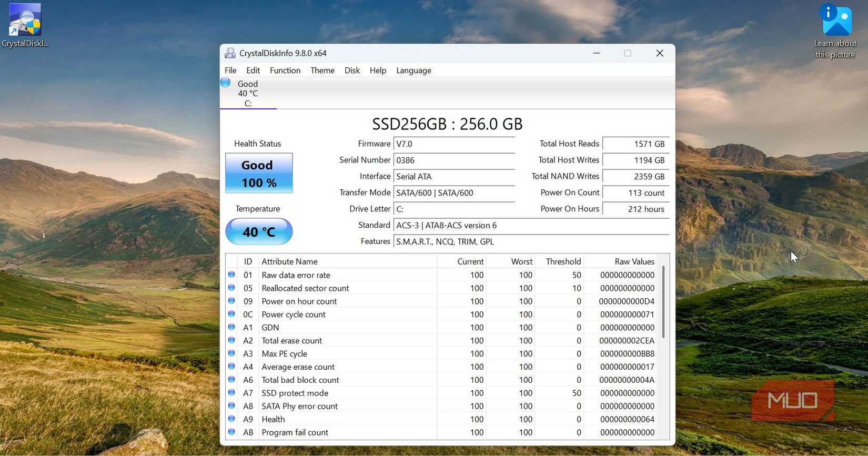Click status orb for Program fail count

[231, 432]
